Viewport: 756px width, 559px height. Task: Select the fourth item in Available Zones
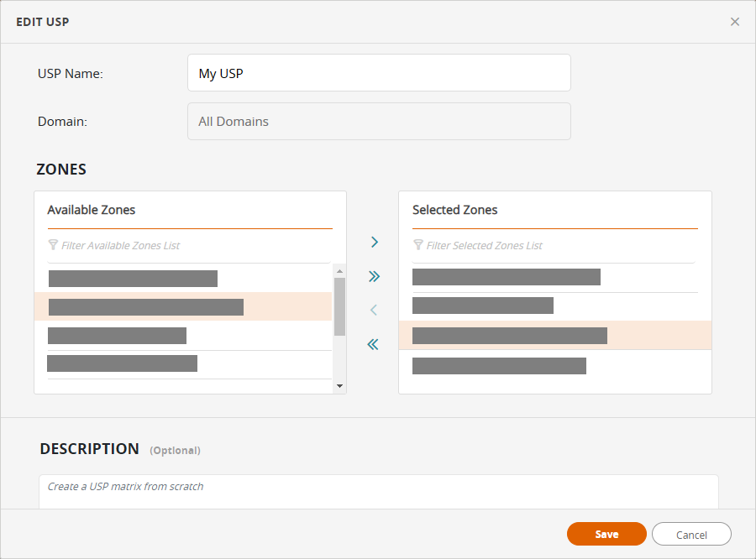pos(122,363)
